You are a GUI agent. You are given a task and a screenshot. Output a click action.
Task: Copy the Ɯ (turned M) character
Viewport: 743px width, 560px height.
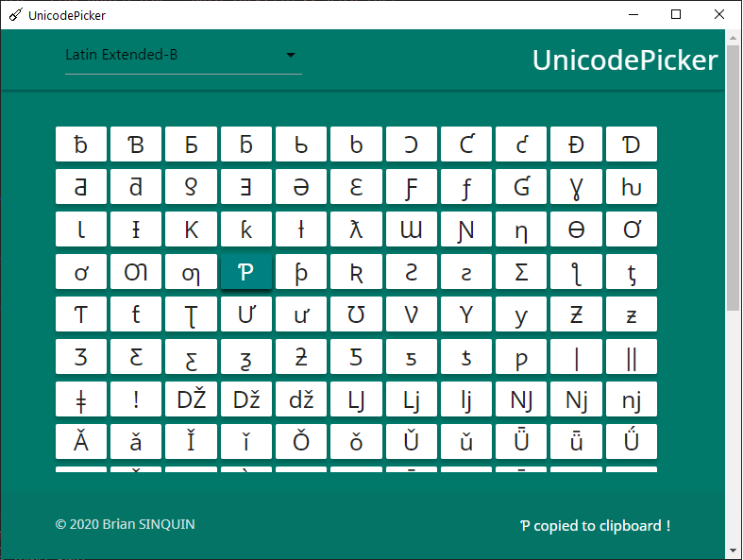[x=412, y=229]
